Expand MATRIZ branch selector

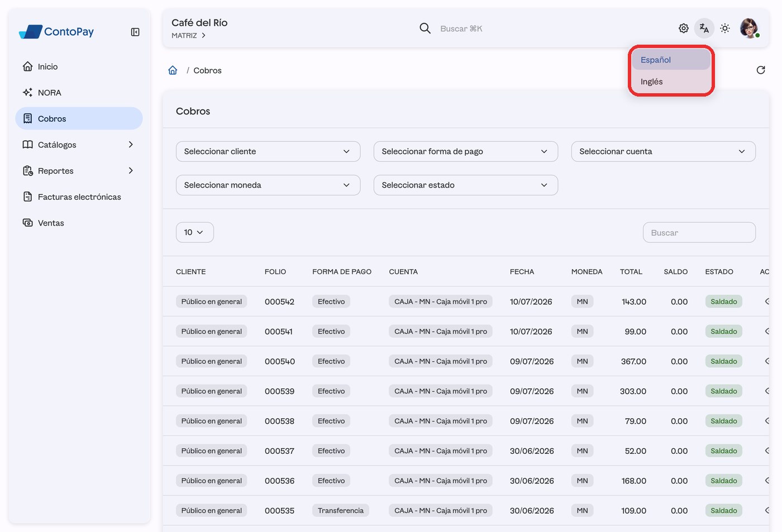click(189, 35)
